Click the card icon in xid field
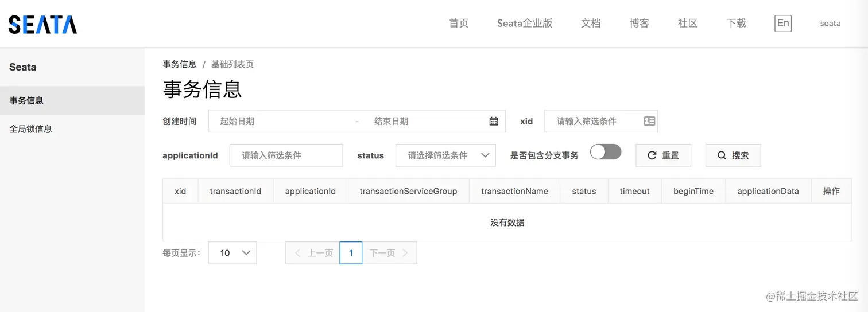This screenshot has height=312, width=868. 649,121
